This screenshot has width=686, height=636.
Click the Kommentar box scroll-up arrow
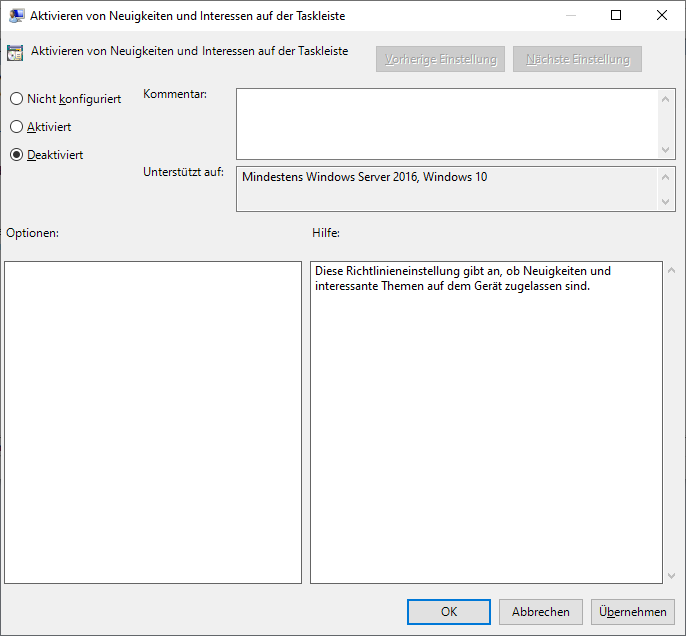667,98
